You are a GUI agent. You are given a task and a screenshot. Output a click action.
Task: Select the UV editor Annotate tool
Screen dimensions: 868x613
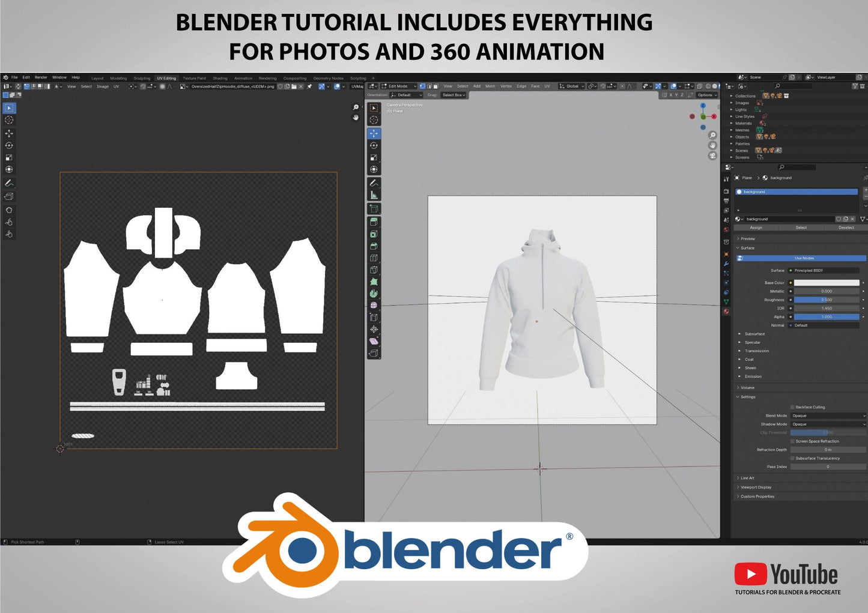pyautogui.click(x=9, y=183)
